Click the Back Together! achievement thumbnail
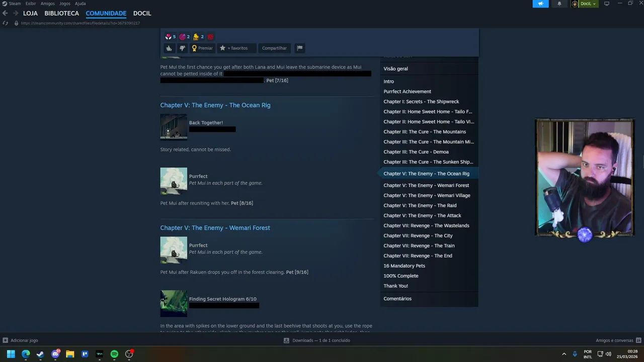The width and height of the screenshot is (644, 362). [x=174, y=127]
